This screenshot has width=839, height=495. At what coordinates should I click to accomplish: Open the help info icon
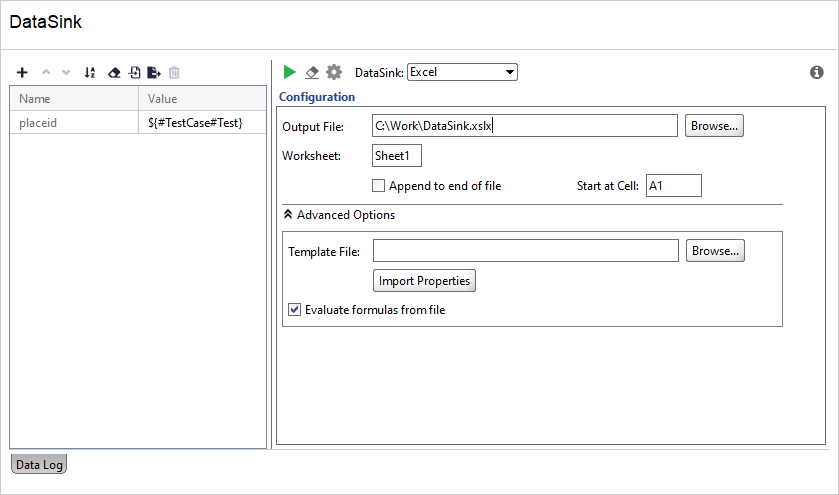click(x=817, y=72)
